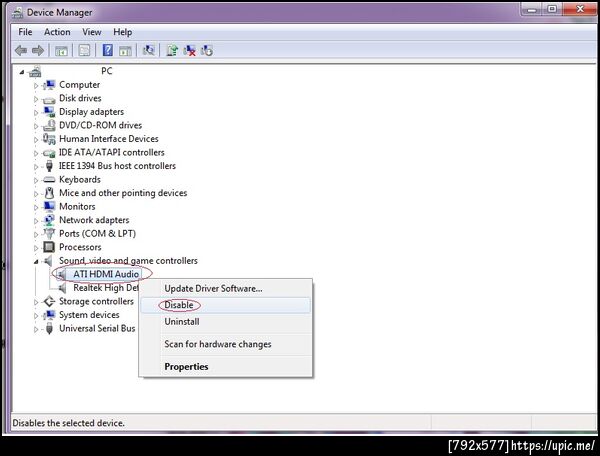Expand the System devices category
600x456 pixels.
coord(36,316)
